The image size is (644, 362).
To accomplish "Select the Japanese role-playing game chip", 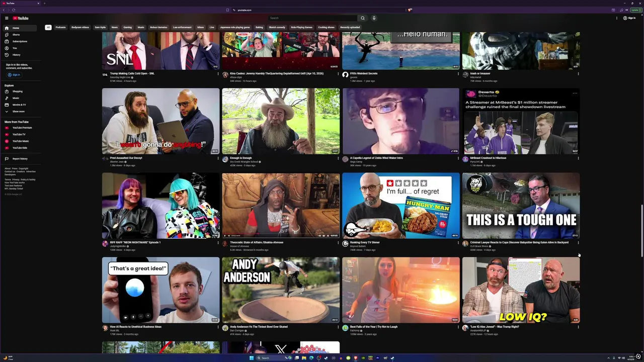I will pyautogui.click(x=235, y=27).
